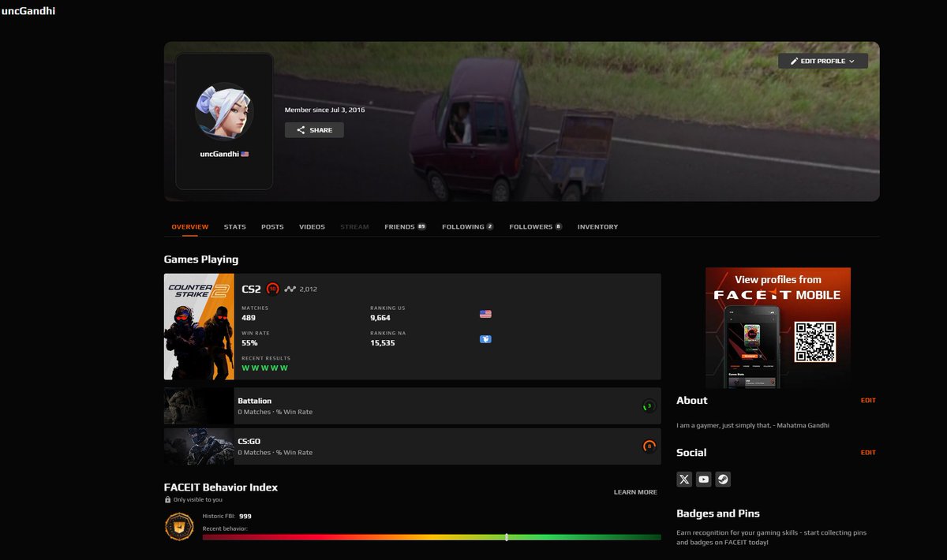Image resolution: width=947 pixels, height=560 pixels.
Task: Click the Elo value 2,012
Action: point(309,289)
